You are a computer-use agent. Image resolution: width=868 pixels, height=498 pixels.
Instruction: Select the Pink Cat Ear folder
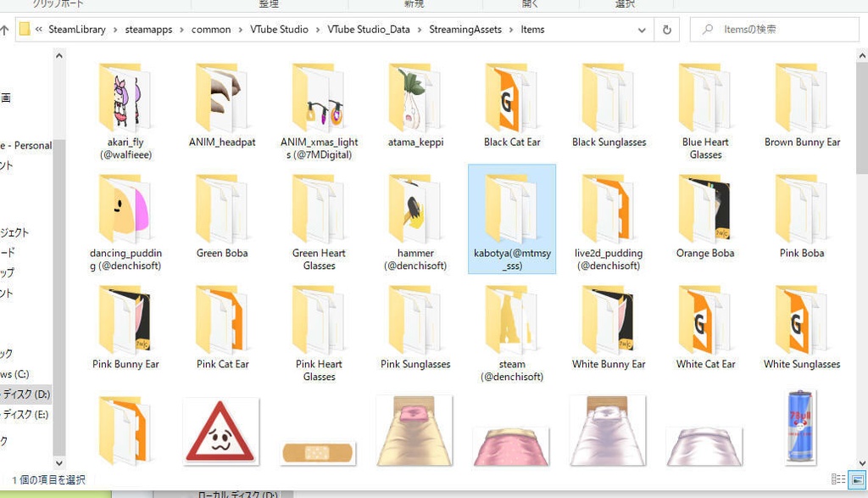pyautogui.click(x=222, y=327)
